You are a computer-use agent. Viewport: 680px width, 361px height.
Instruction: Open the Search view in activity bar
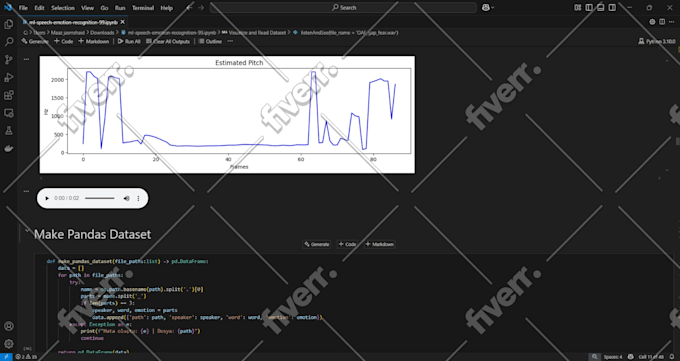coord(9,42)
